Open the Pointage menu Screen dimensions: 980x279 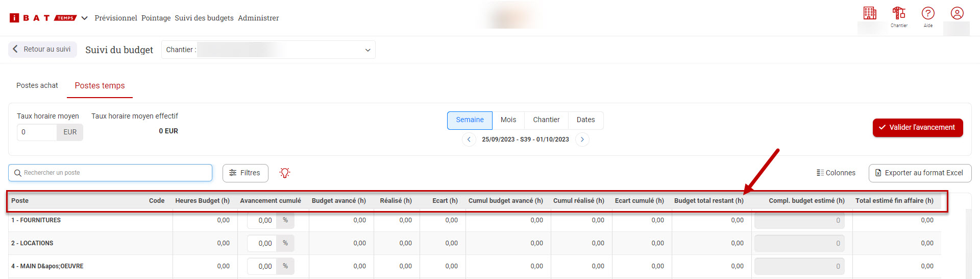(156, 18)
